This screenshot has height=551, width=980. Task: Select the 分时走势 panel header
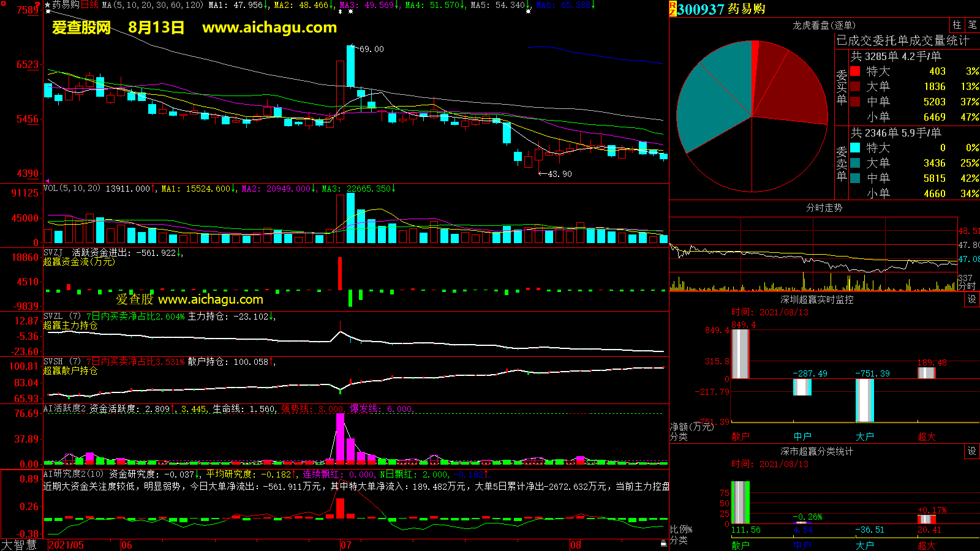pos(824,208)
